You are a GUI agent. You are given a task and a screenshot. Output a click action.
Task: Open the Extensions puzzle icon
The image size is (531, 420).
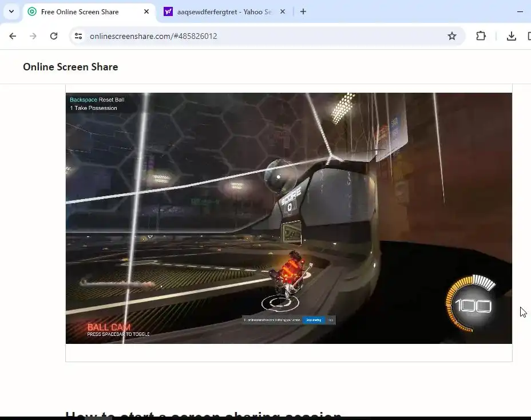(481, 36)
